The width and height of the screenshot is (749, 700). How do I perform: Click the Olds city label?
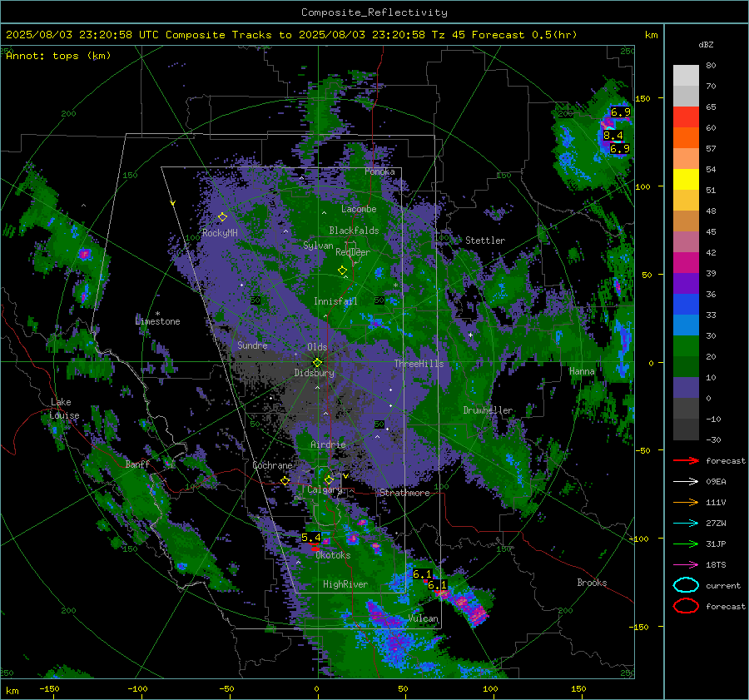[x=317, y=347]
